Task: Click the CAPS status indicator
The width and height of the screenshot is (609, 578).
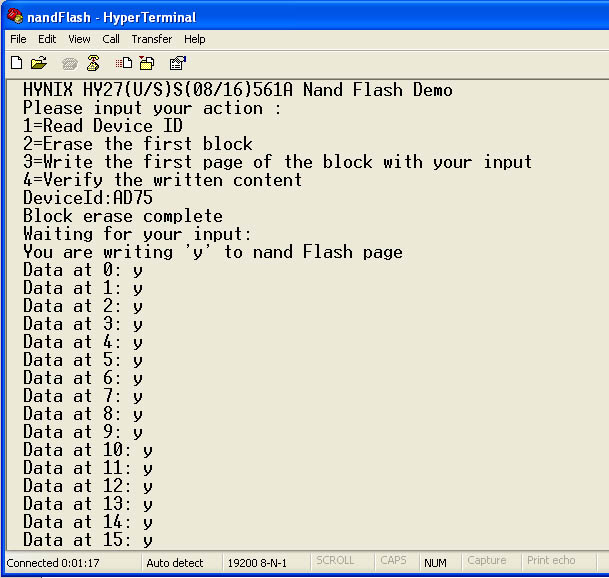Action: tap(397, 562)
